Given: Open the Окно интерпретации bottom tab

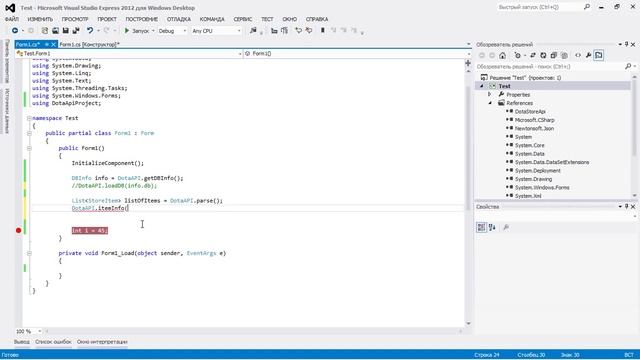Looking at the screenshot, I should tap(102, 342).
